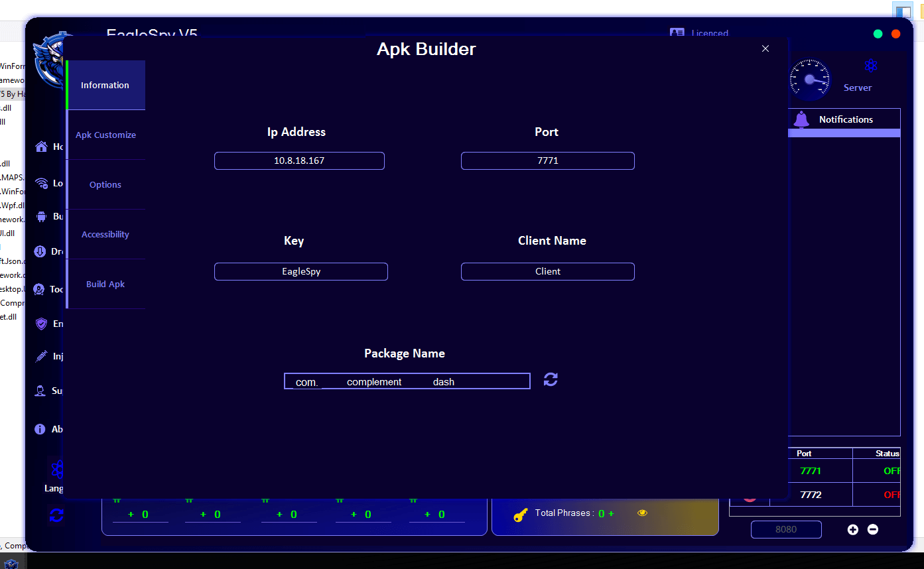Click the syringe icon in left sidebar
Screen dimensions: 924x569
pyautogui.click(x=41, y=356)
